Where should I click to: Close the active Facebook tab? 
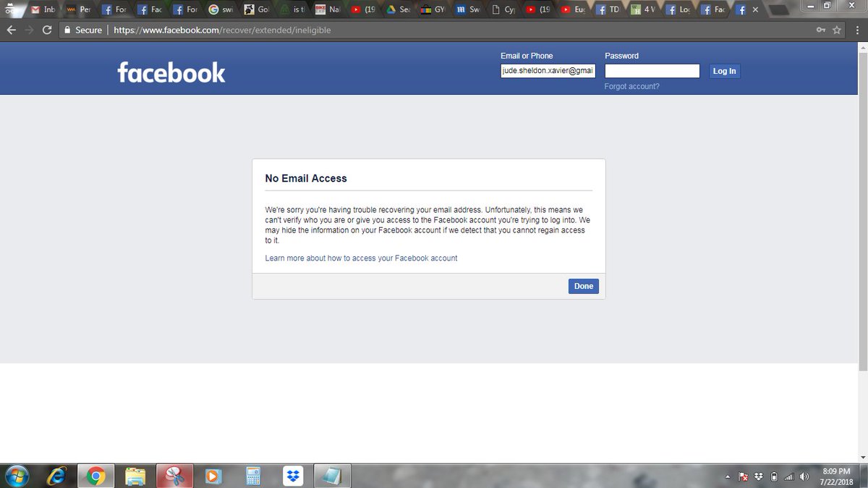(755, 10)
